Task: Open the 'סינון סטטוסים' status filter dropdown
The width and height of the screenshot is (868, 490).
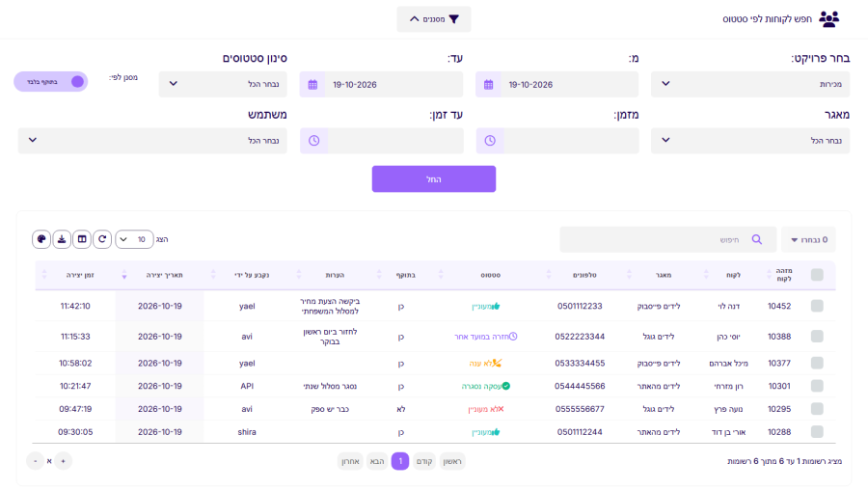Action: click(223, 84)
